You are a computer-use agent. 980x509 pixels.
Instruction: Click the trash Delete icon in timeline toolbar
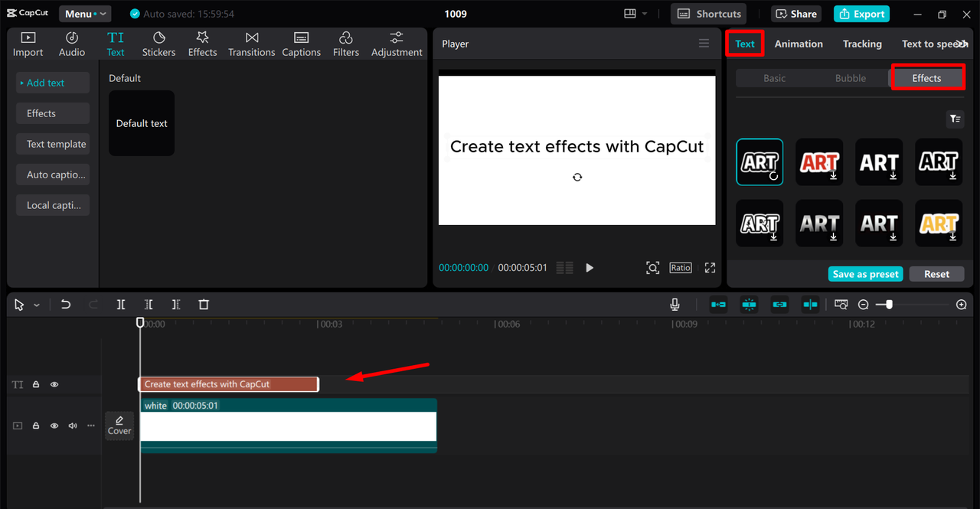click(x=204, y=305)
